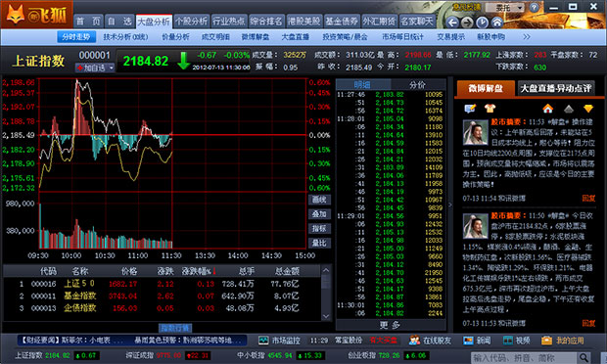Click 回复 on the 11:54 weibo post
Screen dimensions: 607x364
[588, 199]
